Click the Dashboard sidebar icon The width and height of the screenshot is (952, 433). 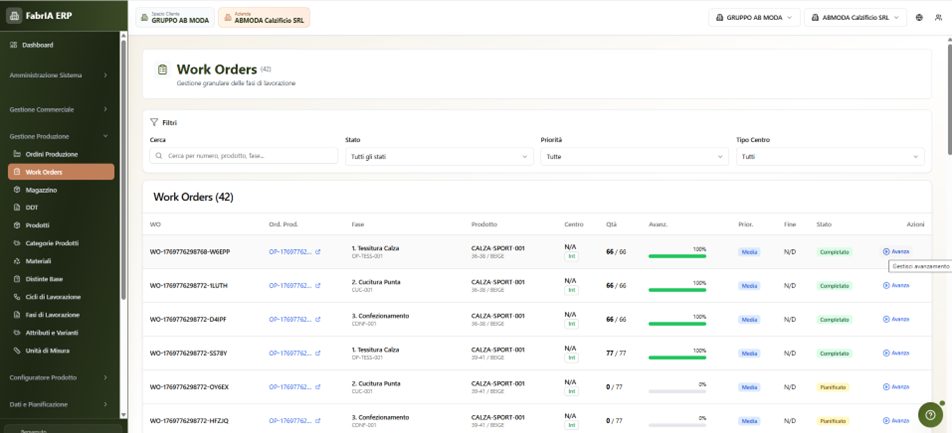pos(13,45)
